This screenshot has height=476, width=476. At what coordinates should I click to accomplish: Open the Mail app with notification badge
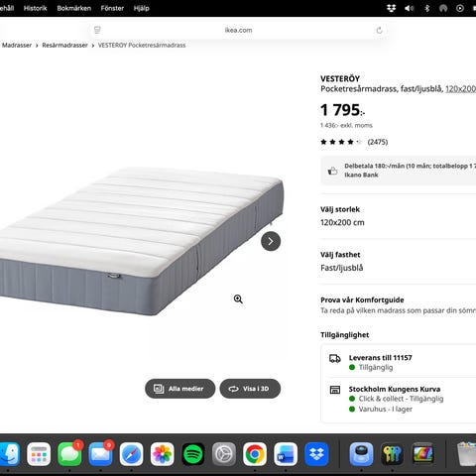(x=100, y=454)
